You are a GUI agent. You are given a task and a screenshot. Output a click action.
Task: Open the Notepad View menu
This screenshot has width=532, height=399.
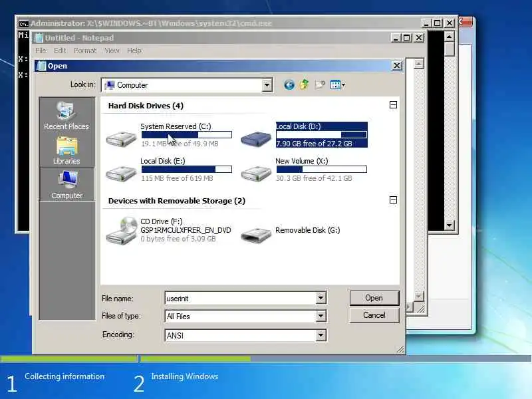(x=112, y=51)
